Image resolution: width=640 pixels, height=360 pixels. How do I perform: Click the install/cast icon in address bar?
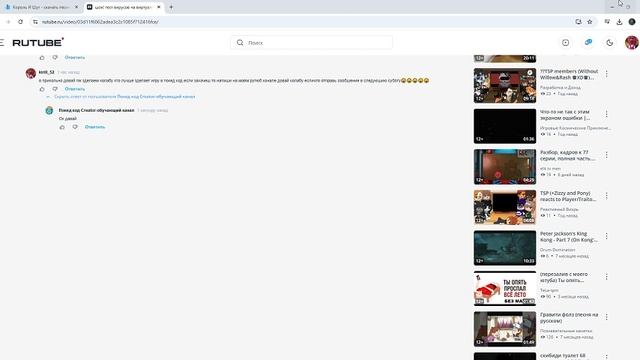tap(578, 22)
